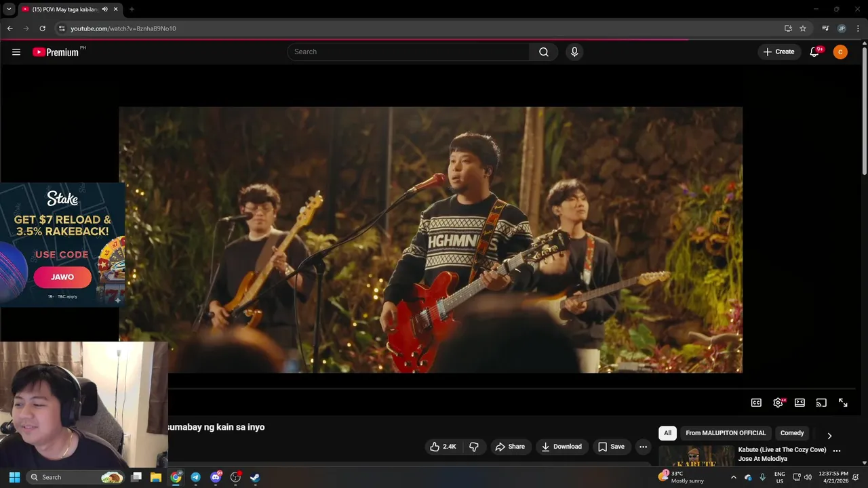Screen dimensions: 868x488
Task: Select the All filter chip
Action: tap(668, 433)
